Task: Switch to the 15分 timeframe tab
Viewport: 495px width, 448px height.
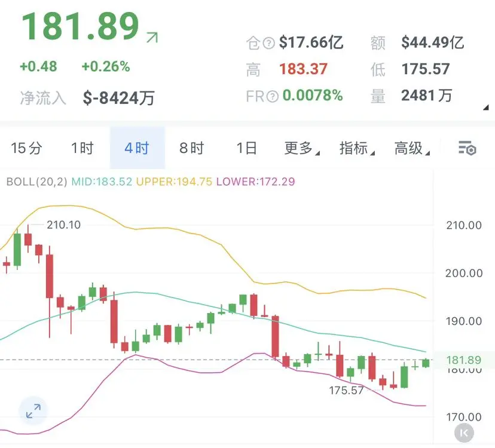Action: (x=26, y=148)
